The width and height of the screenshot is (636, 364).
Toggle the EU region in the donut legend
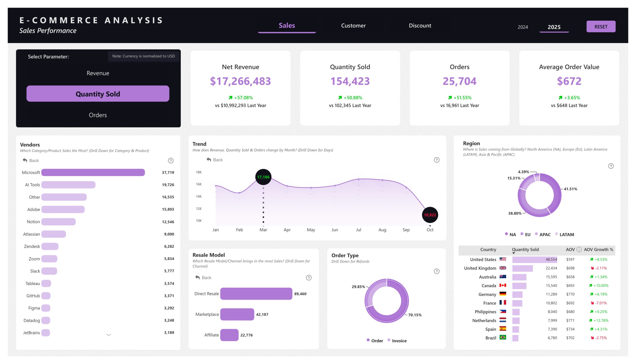tap(527, 234)
